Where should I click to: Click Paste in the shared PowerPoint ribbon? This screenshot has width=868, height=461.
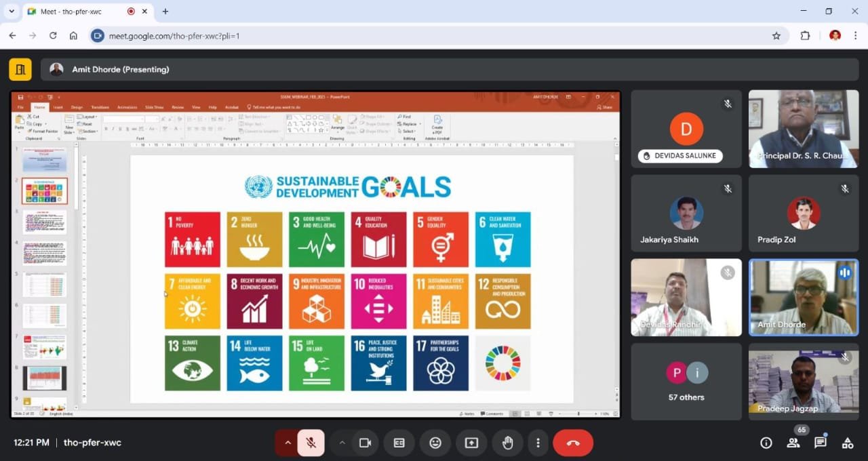19,123
